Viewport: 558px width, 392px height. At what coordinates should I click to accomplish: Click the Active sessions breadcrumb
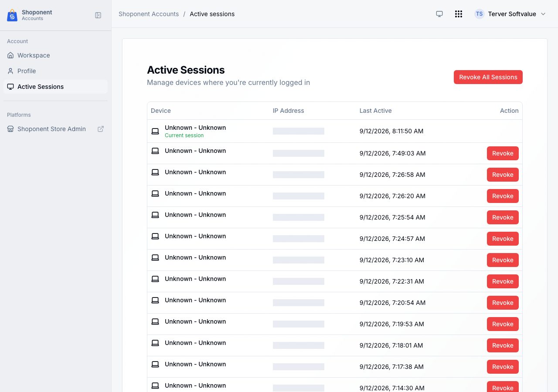point(212,14)
